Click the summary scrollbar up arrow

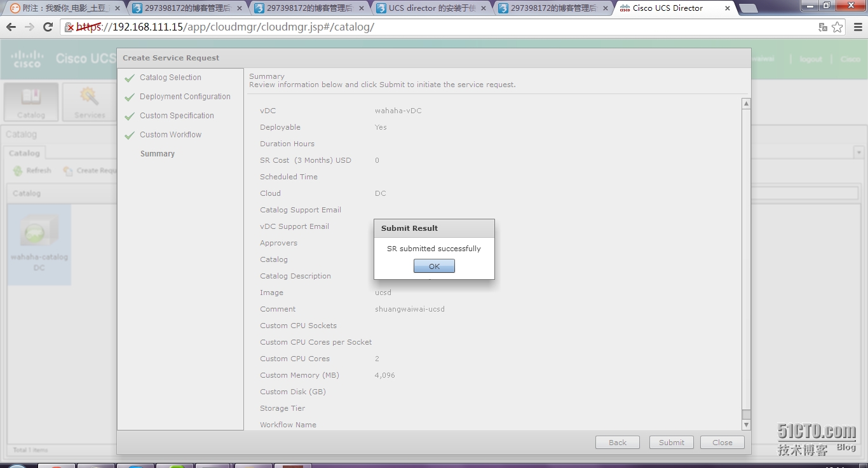747,103
